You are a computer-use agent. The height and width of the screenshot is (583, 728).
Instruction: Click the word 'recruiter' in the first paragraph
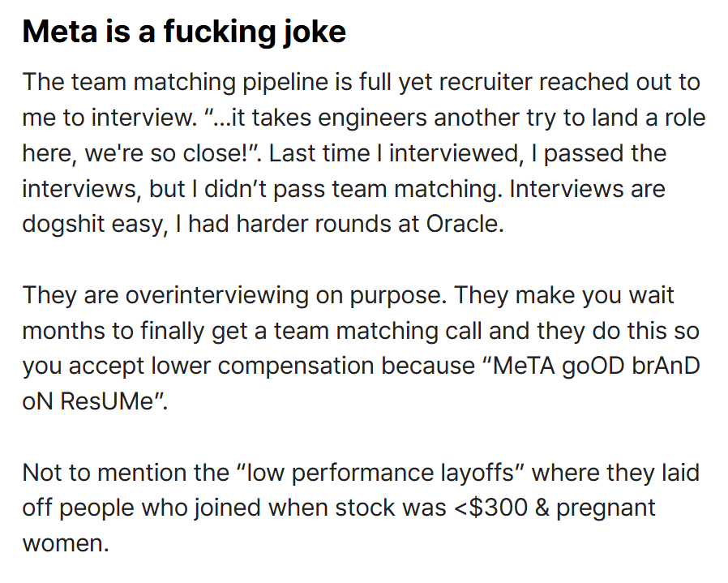click(x=485, y=82)
